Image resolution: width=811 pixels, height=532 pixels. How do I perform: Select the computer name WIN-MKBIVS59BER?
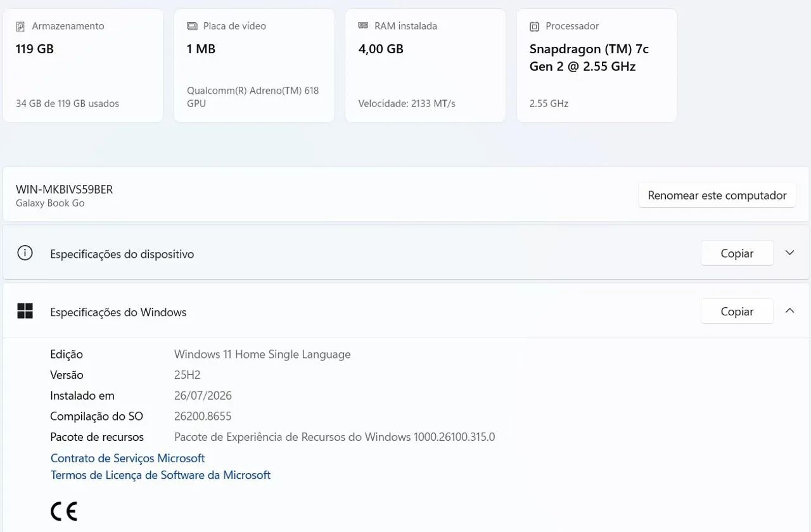pyautogui.click(x=64, y=189)
